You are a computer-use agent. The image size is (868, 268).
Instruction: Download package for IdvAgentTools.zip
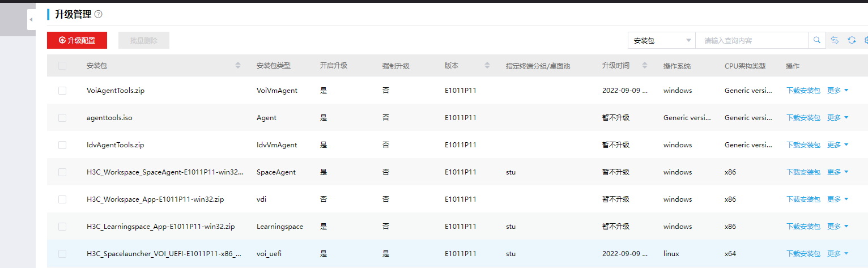click(803, 145)
